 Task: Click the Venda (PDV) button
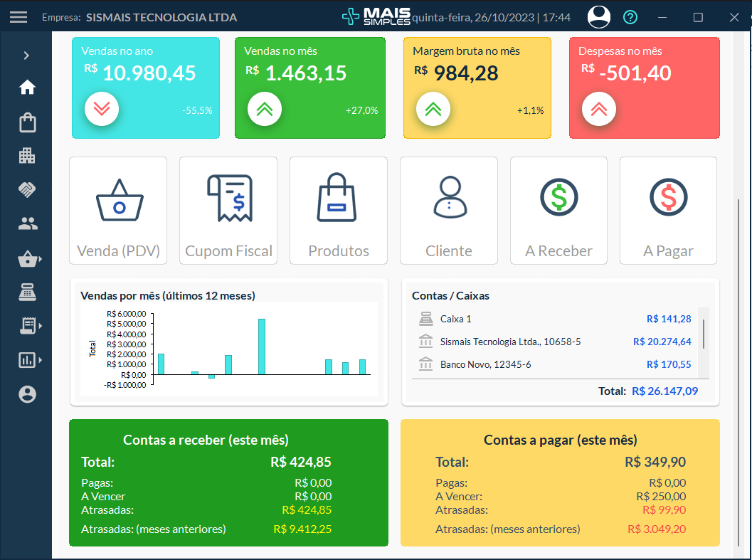pyautogui.click(x=118, y=210)
